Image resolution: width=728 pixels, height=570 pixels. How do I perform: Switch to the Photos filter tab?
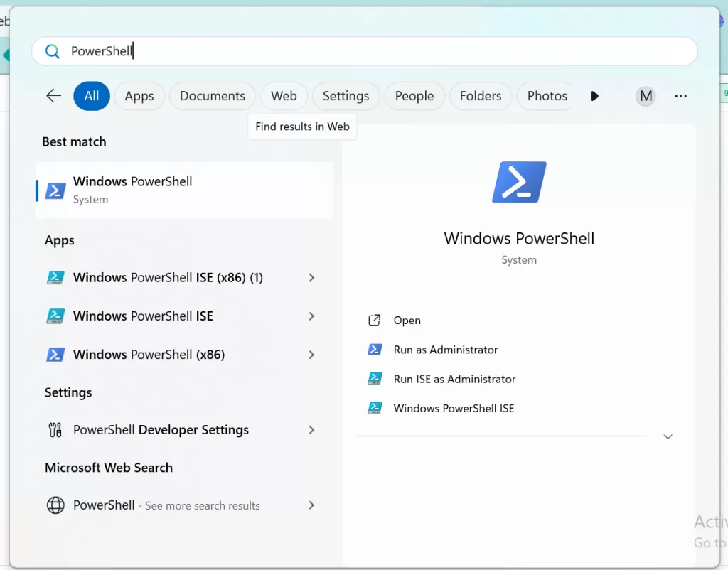[x=547, y=96]
